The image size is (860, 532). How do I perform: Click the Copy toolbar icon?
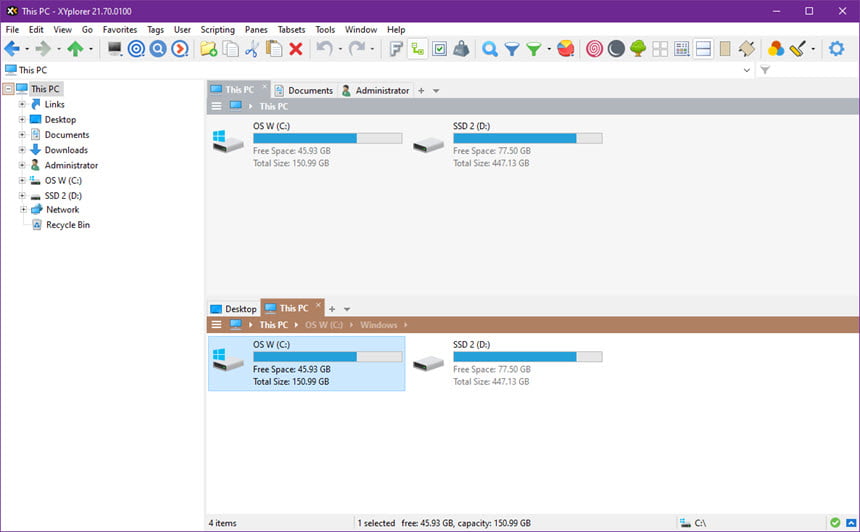(230, 49)
